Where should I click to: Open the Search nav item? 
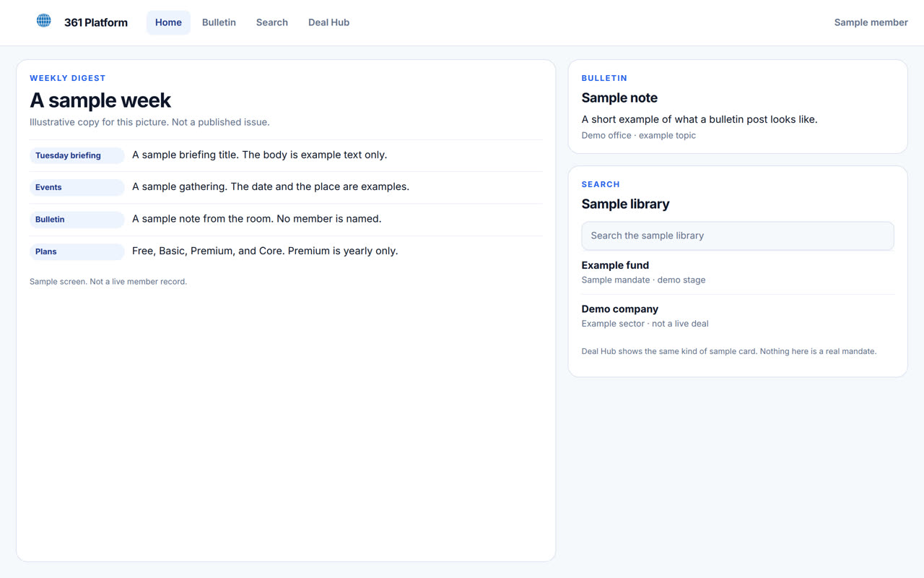click(x=272, y=22)
